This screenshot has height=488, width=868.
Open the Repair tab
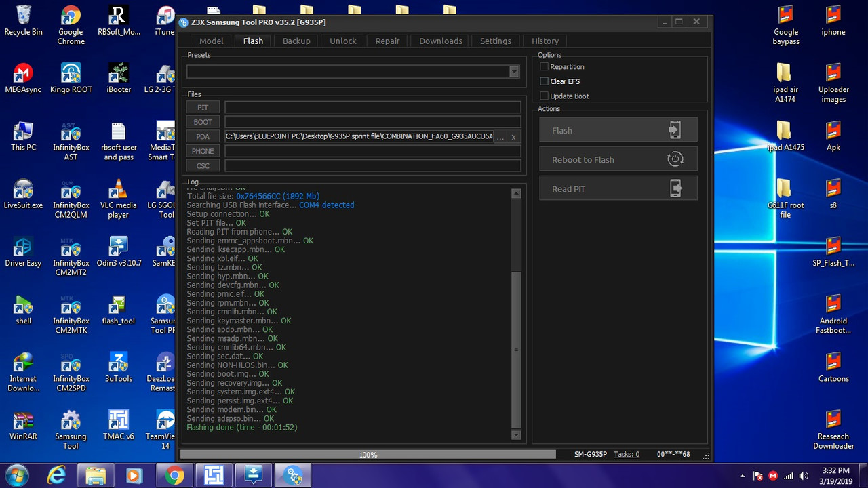click(x=387, y=41)
